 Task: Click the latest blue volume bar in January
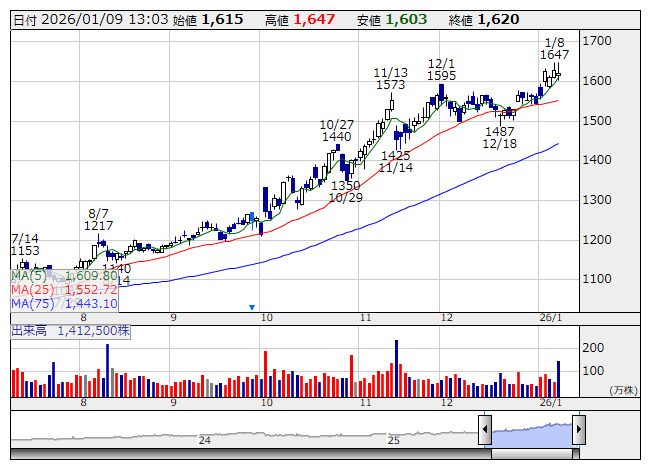pyautogui.click(x=558, y=379)
